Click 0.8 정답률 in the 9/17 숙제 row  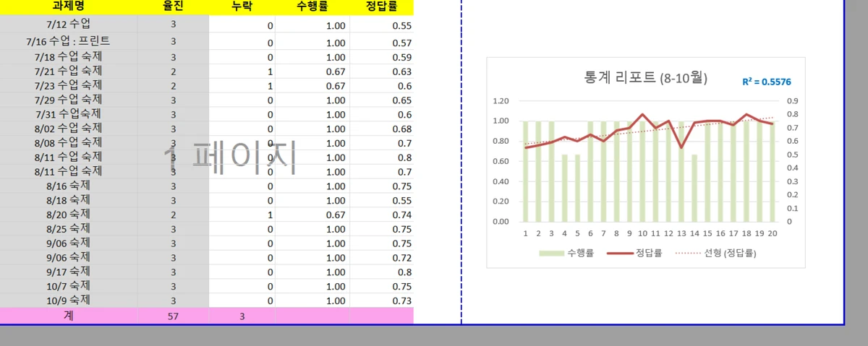[404, 272]
